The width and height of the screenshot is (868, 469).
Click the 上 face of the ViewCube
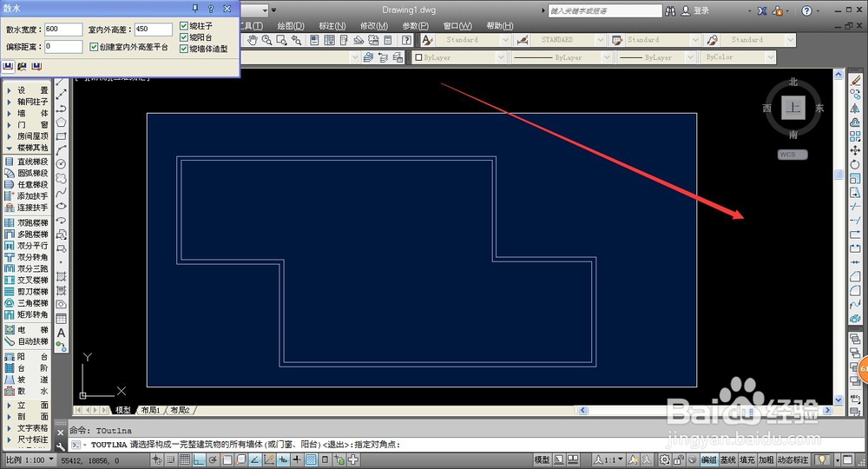(x=793, y=108)
